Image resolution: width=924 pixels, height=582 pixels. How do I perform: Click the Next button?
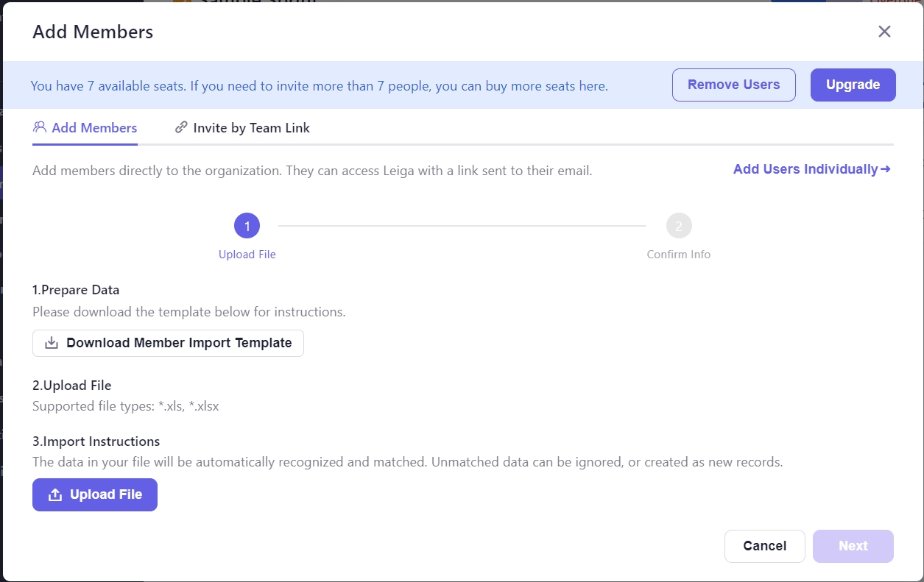853,546
